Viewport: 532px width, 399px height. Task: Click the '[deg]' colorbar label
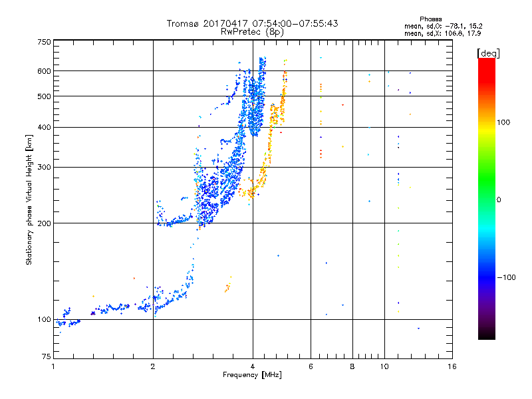click(488, 53)
